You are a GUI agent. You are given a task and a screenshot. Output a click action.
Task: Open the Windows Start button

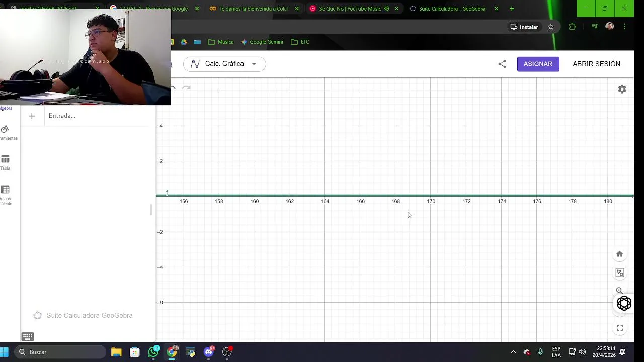[x=4, y=352]
